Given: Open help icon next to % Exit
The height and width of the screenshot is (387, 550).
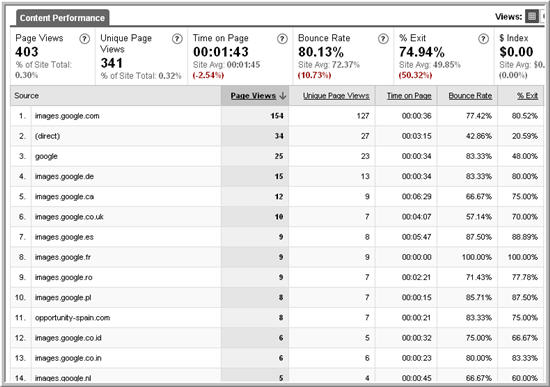Looking at the screenshot, I should 483,39.
